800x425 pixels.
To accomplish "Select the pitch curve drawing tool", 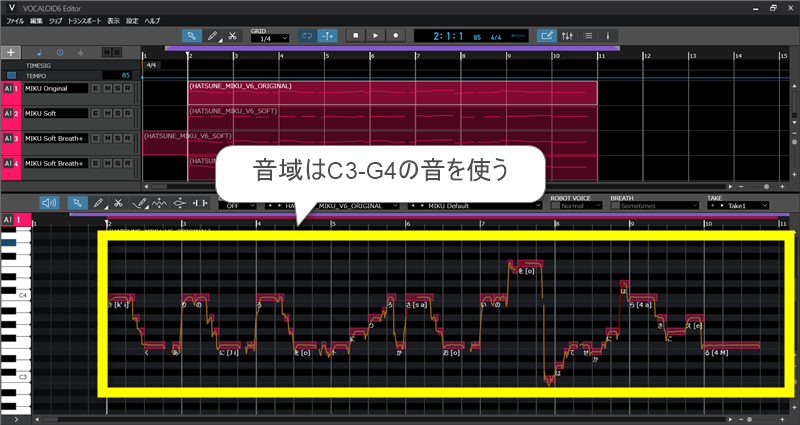I will pyautogui.click(x=139, y=203).
